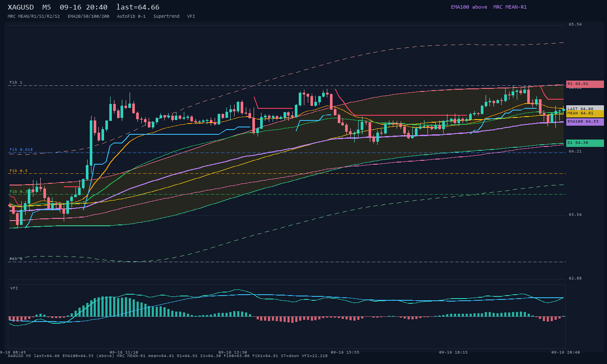607x364 pixels.
Task: Click the 09-16 20:40 timestamp in title
Action: pos(84,7)
